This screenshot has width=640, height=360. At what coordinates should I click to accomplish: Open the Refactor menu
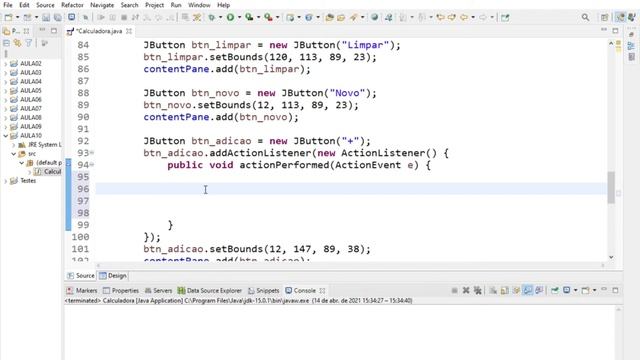click(x=72, y=5)
